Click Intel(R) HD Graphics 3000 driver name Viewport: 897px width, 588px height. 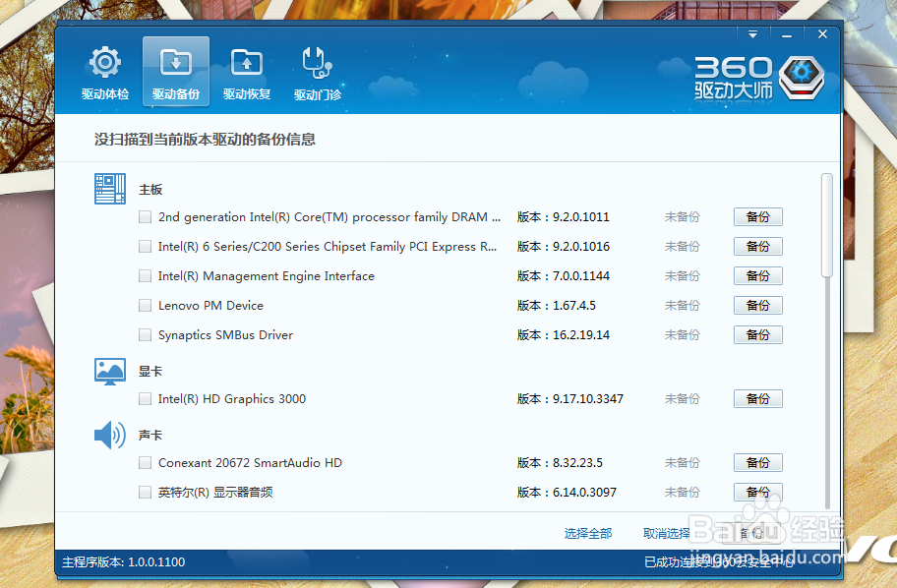tap(232, 398)
